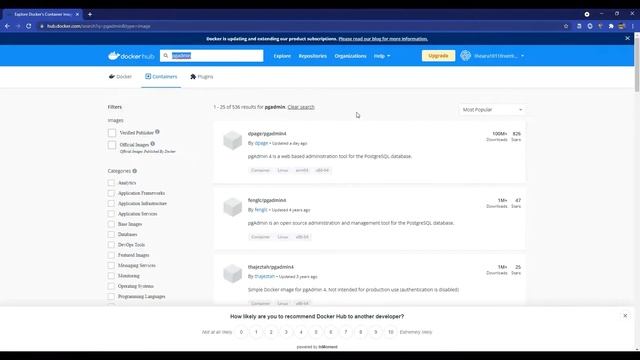Open the fenglc/pgadmin4 result title
The height and width of the screenshot is (360, 640).
tap(267, 200)
